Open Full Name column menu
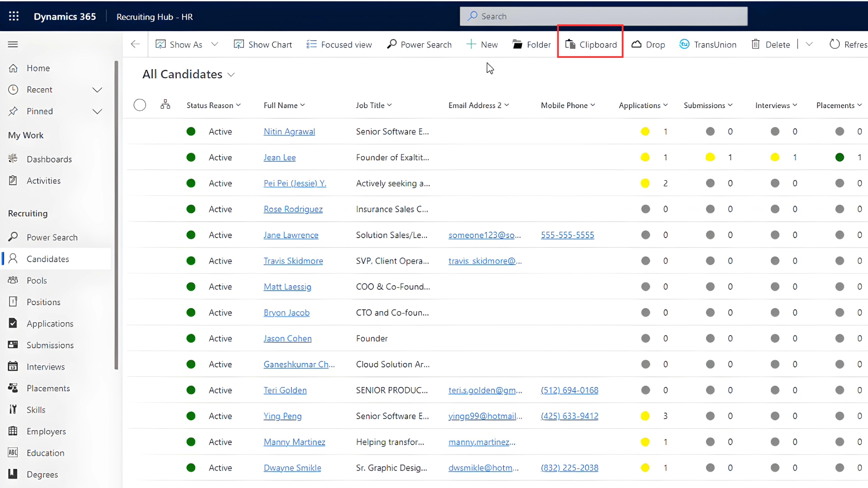The image size is (868, 488). (284, 105)
